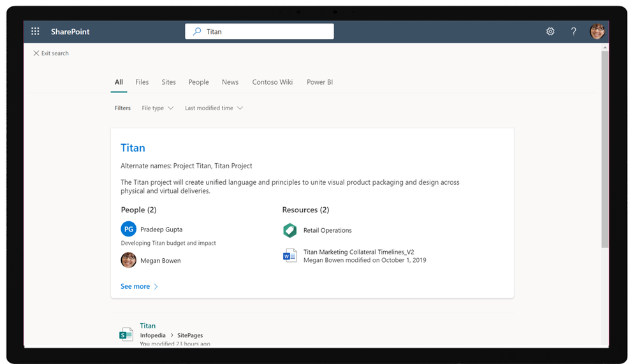
Task: Click Megan Bowen's profile photo
Action: tap(128, 260)
